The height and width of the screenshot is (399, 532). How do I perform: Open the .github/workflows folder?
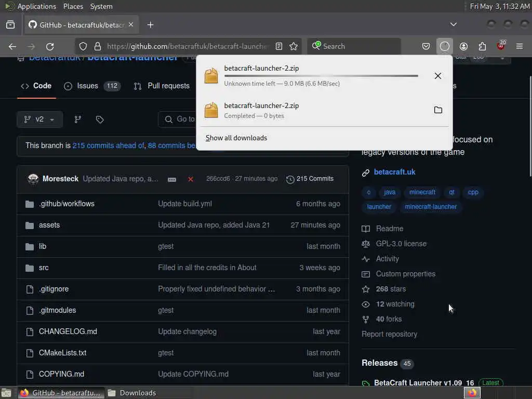[x=66, y=204]
